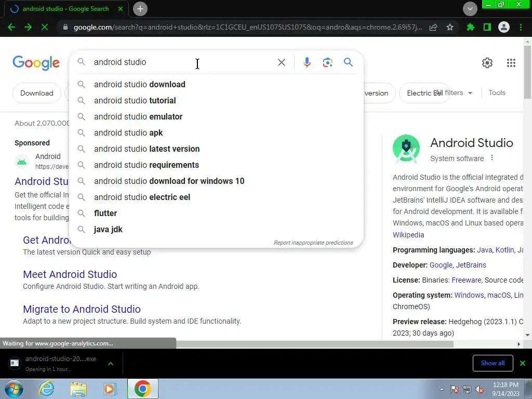Click the horizontal page scrollbar

tap(314, 344)
